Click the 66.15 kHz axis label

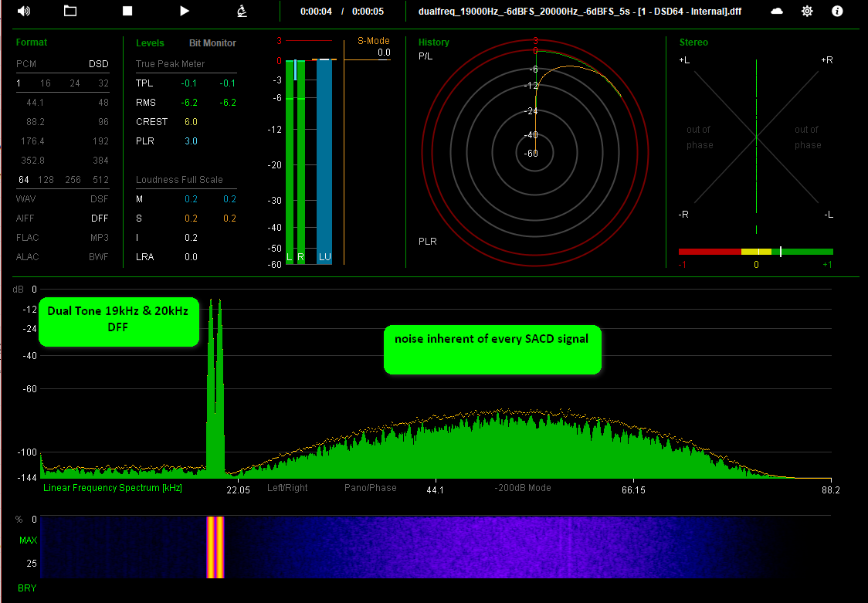click(x=633, y=490)
